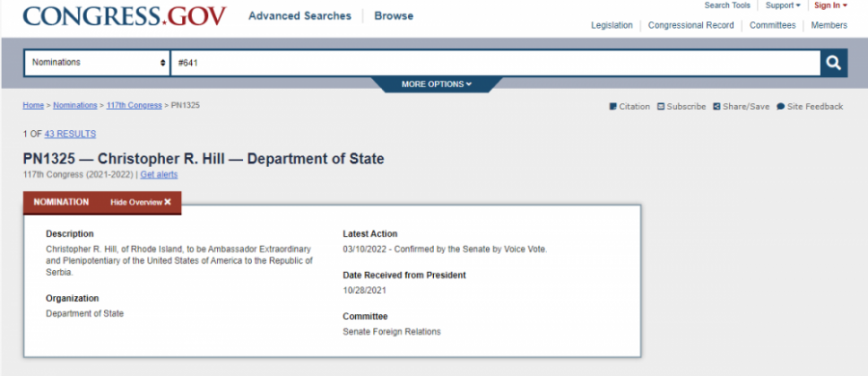Screen dimensions: 868x376
Task: Open Advanced Searches menu item
Action: pyautogui.click(x=300, y=16)
